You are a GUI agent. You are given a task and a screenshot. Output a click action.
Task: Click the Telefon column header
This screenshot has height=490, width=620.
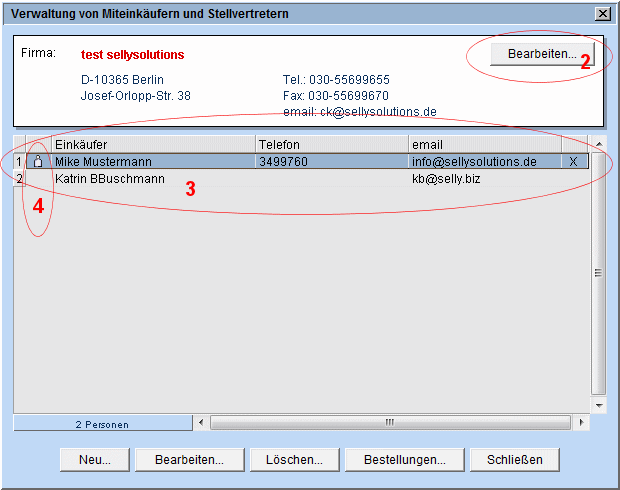click(332, 144)
